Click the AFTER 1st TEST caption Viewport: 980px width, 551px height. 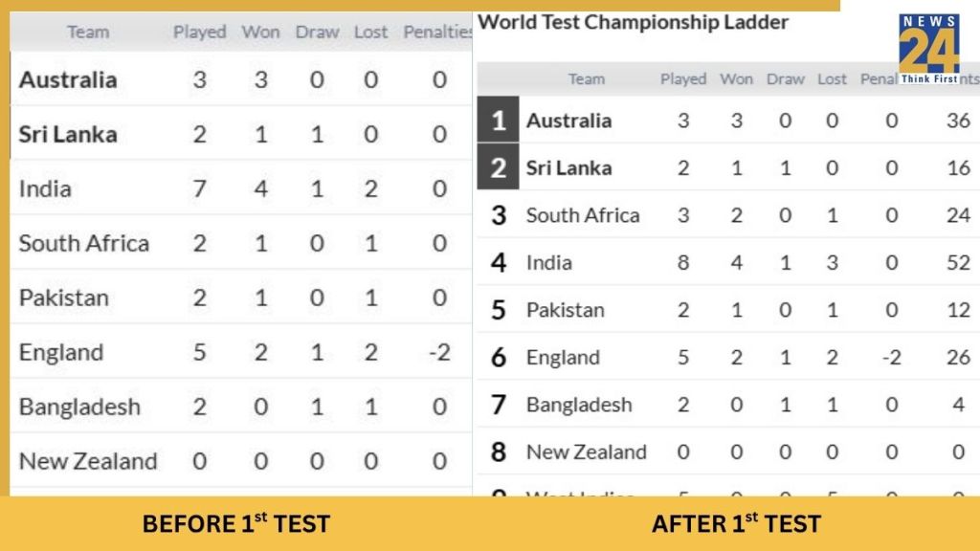click(735, 523)
